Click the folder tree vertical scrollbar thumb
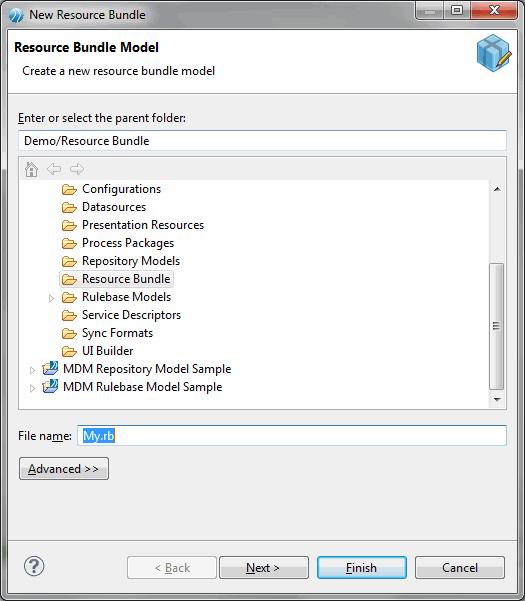 [497, 326]
